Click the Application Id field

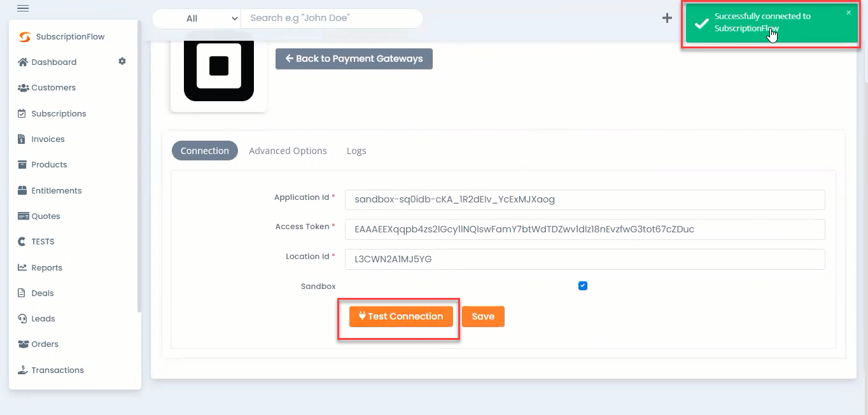click(585, 199)
